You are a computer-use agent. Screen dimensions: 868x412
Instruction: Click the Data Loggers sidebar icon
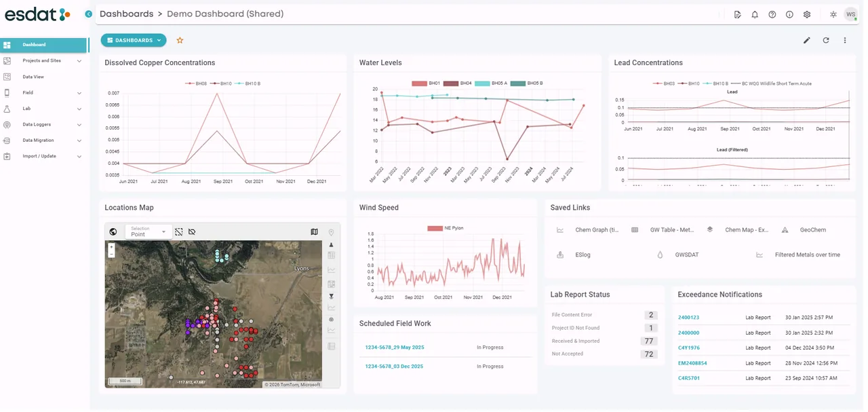click(x=7, y=125)
